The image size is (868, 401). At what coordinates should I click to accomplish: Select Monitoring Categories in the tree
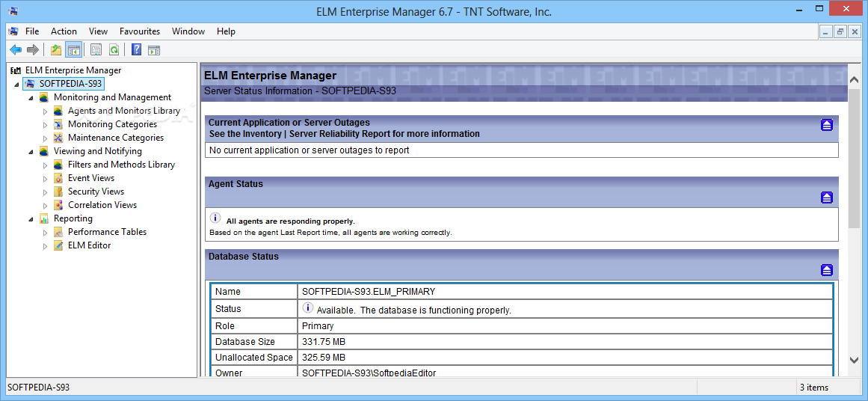tap(112, 124)
